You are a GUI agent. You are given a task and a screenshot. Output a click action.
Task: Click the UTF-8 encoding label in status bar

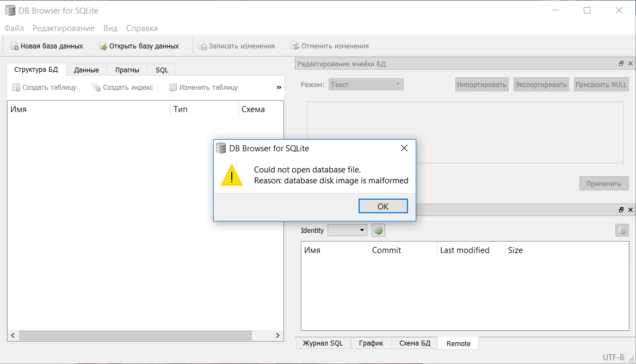[x=613, y=357]
